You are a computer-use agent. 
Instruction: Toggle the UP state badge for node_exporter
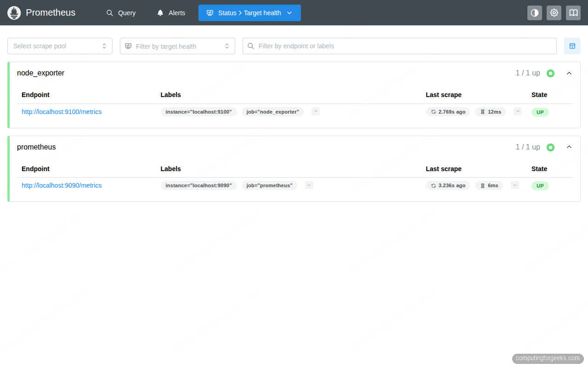tap(540, 112)
